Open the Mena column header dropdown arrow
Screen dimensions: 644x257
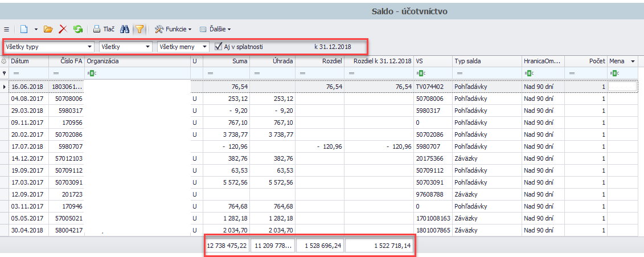(633, 61)
